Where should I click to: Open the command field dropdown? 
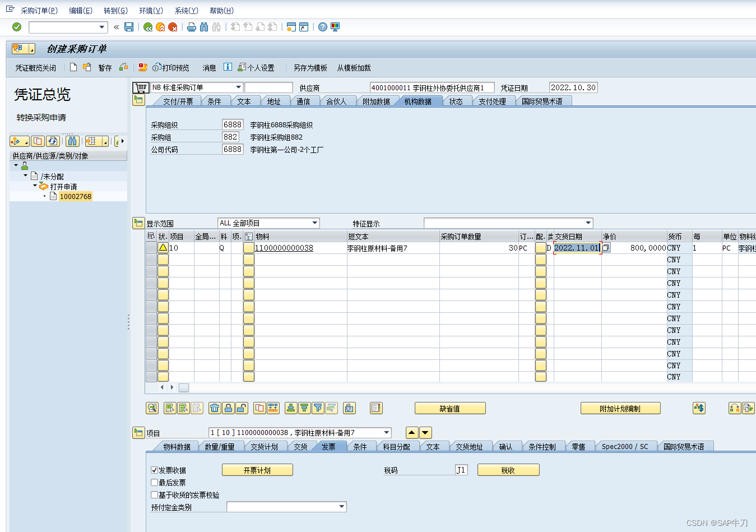click(102, 27)
